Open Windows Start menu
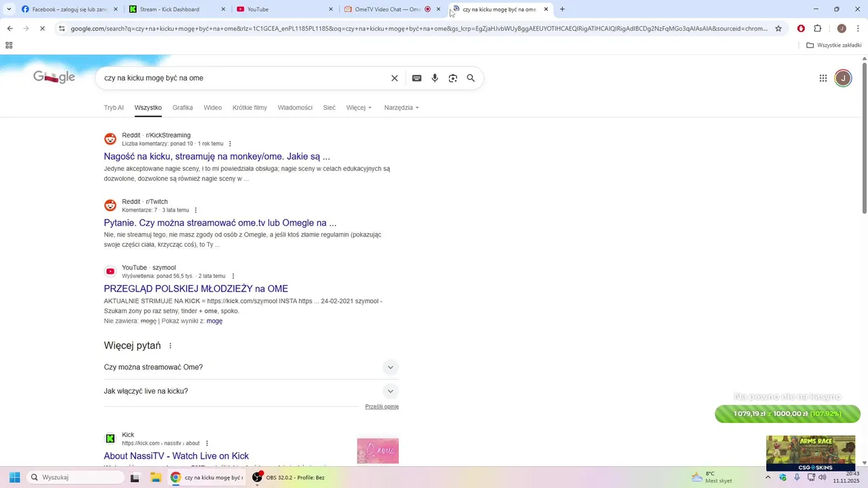The image size is (868, 488). 14,477
